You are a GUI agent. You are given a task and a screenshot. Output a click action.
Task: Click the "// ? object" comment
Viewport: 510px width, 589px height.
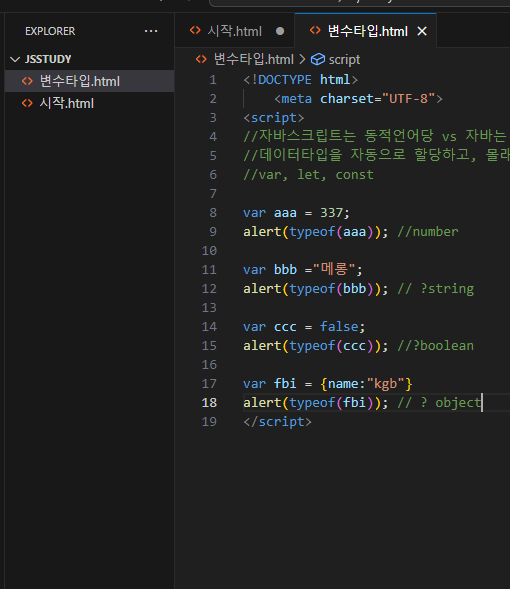click(x=439, y=403)
